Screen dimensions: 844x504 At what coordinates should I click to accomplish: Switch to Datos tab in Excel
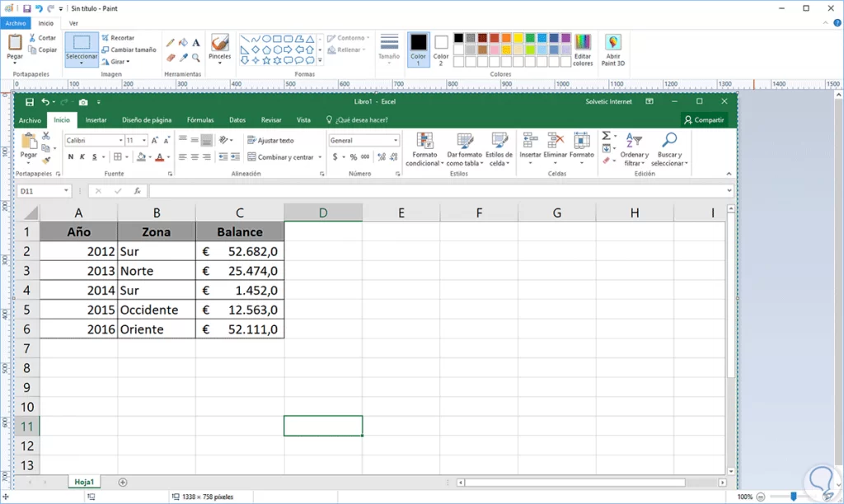237,120
